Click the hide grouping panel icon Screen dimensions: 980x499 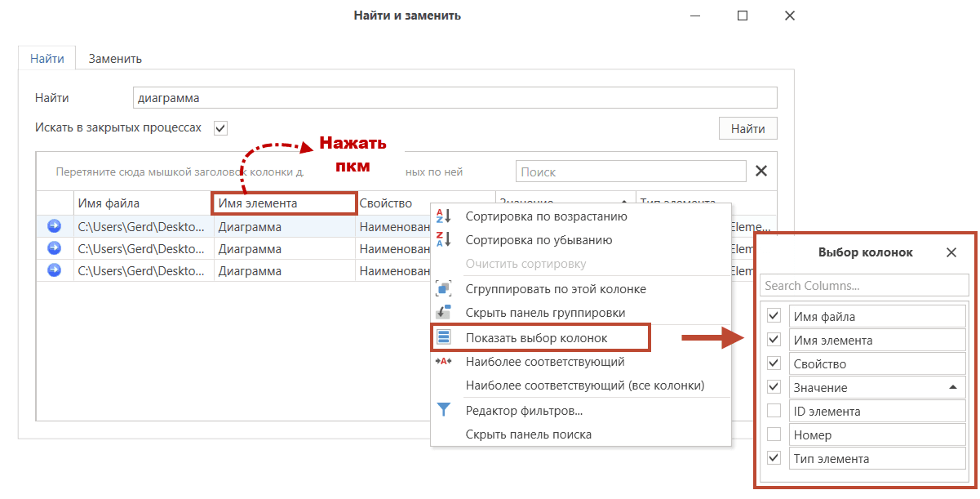coord(443,312)
